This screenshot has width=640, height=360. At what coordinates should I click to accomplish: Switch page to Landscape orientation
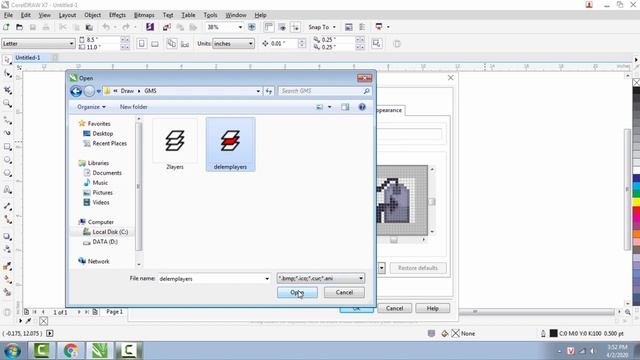pyautogui.click(x=155, y=44)
